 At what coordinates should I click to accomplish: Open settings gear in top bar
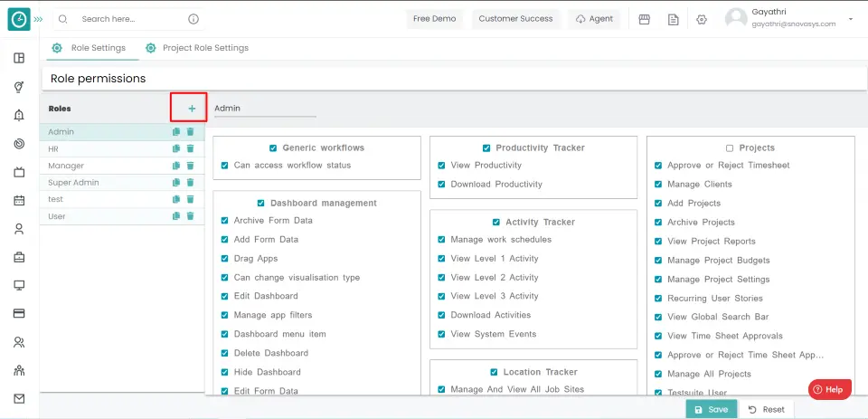coord(702,19)
